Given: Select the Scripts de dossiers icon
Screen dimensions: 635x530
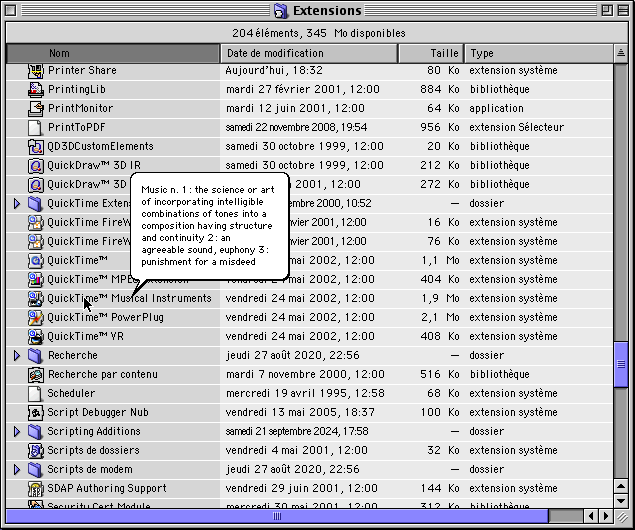Looking at the screenshot, I should tap(36, 451).
